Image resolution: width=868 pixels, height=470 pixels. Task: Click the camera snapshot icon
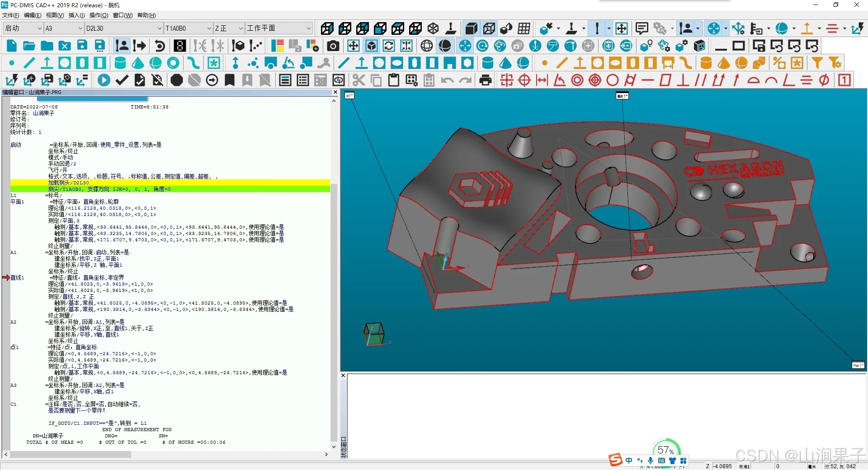333,46
